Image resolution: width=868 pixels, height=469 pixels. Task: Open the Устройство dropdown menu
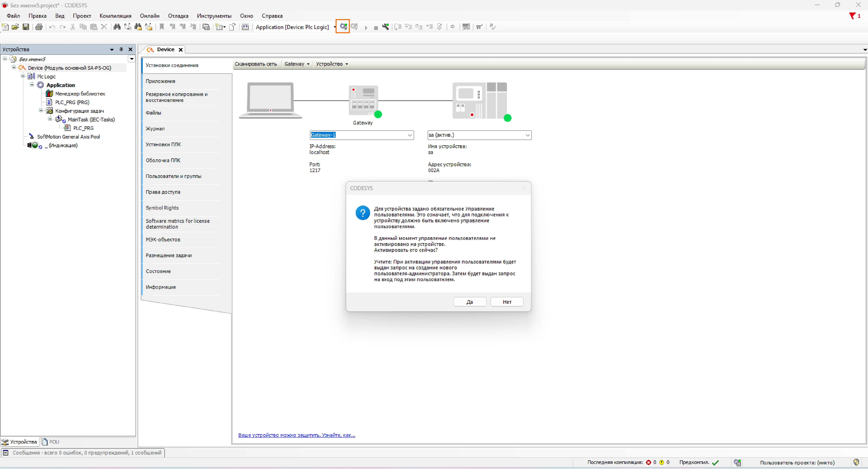click(332, 64)
